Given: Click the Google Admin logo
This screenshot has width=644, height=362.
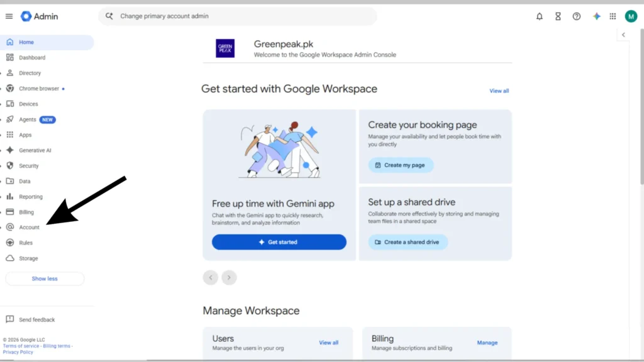Looking at the screenshot, I should click(x=40, y=16).
